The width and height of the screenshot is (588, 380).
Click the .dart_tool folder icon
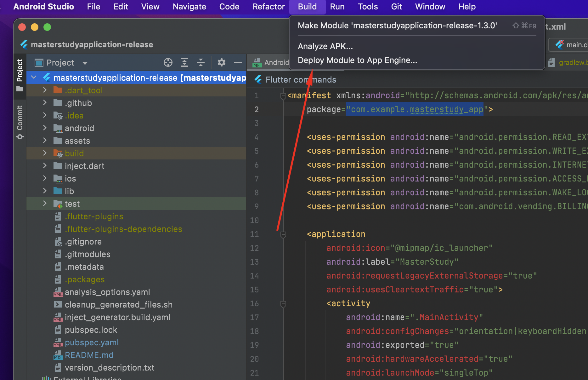pyautogui.click(x=58, y=90)
